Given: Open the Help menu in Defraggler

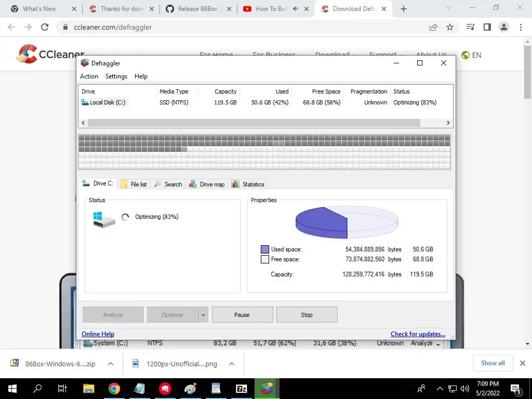Looking at the screenshot, I should pos(141,76).
